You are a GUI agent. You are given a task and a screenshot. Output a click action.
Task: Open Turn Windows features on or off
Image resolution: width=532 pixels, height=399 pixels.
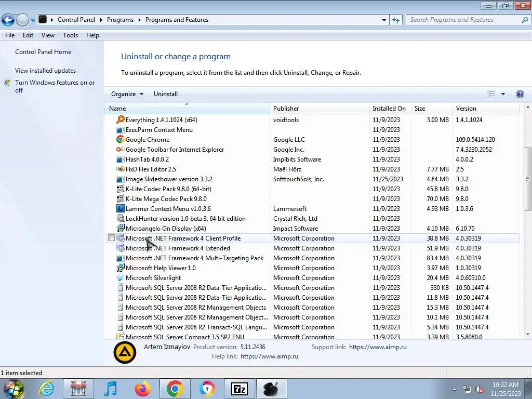point(55,86)
